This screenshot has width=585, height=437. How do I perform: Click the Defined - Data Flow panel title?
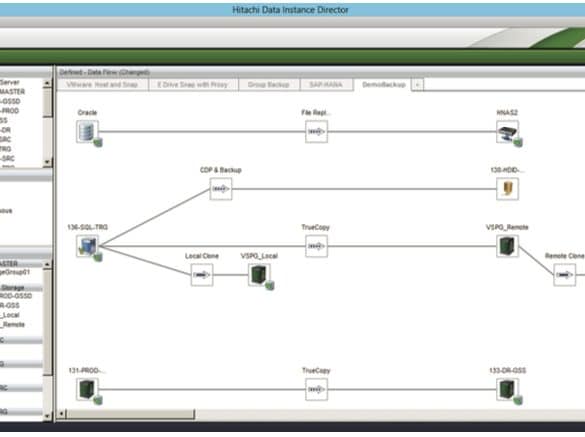104,72
